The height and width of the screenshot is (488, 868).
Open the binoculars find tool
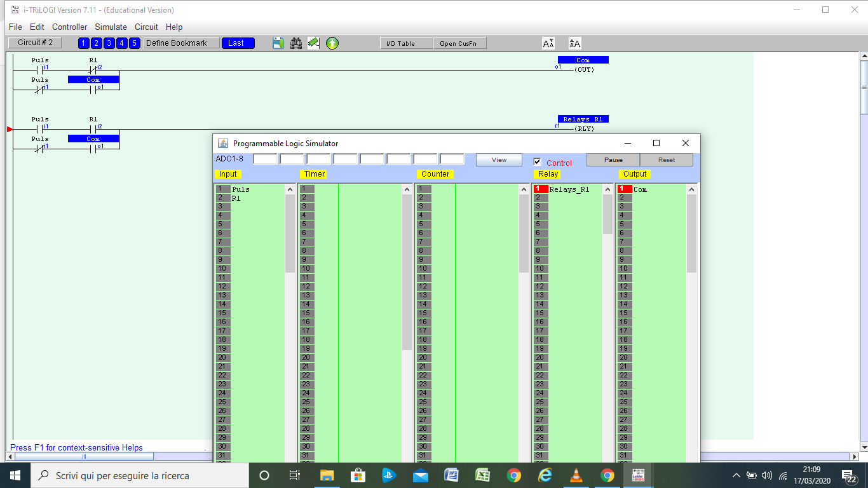tap(296, 43)
